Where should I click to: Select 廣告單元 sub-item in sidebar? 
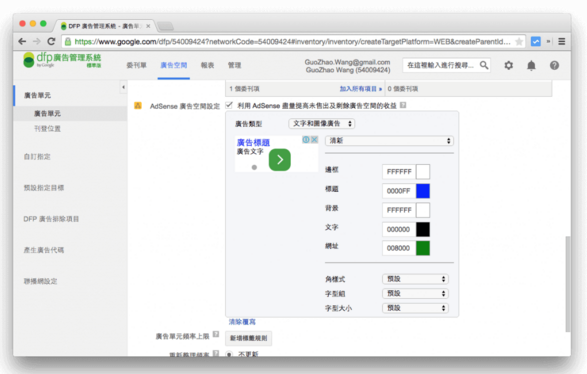click(x=47, y=113)
